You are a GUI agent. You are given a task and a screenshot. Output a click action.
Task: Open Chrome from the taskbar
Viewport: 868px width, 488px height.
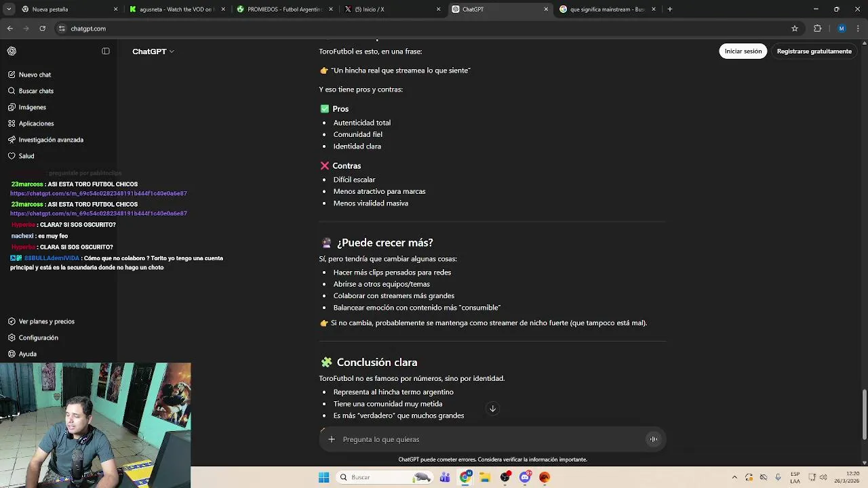465,477
